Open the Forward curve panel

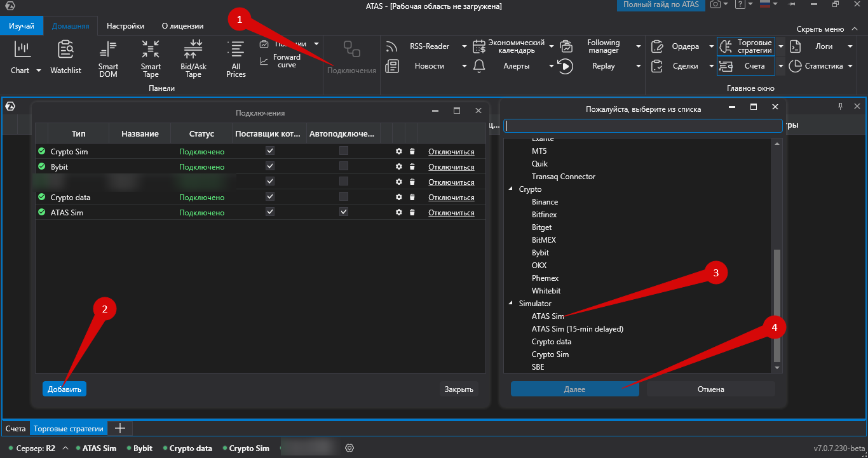(x=280, y=61)
